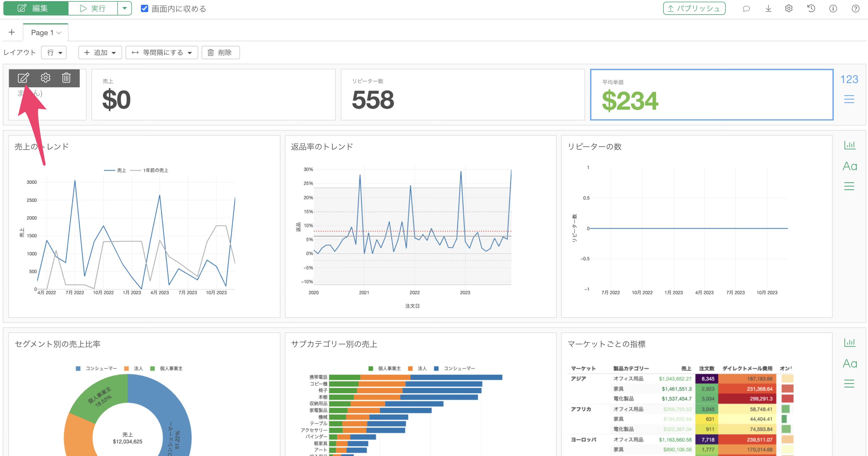Add a new page with plus tab
The image size is (868, 456).
coord(12,32)
